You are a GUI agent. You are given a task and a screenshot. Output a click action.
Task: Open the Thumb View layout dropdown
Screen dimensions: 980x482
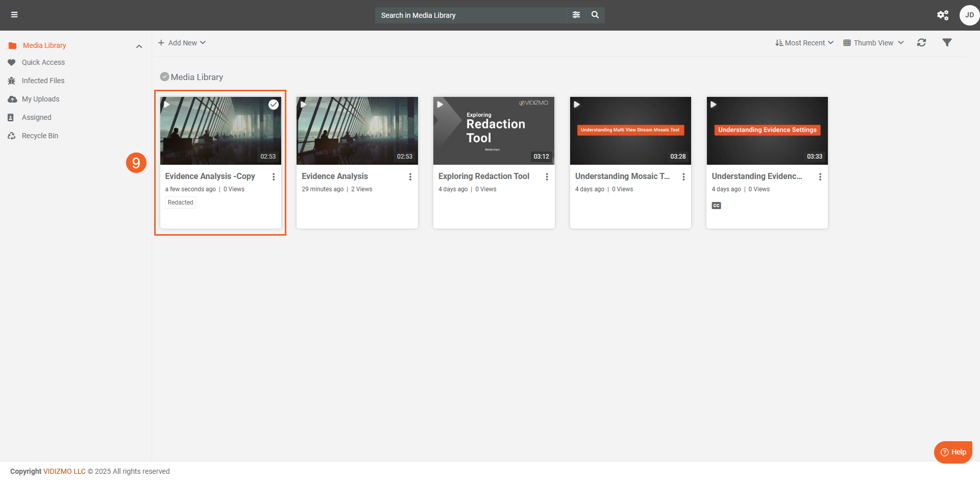click(873, 43)
